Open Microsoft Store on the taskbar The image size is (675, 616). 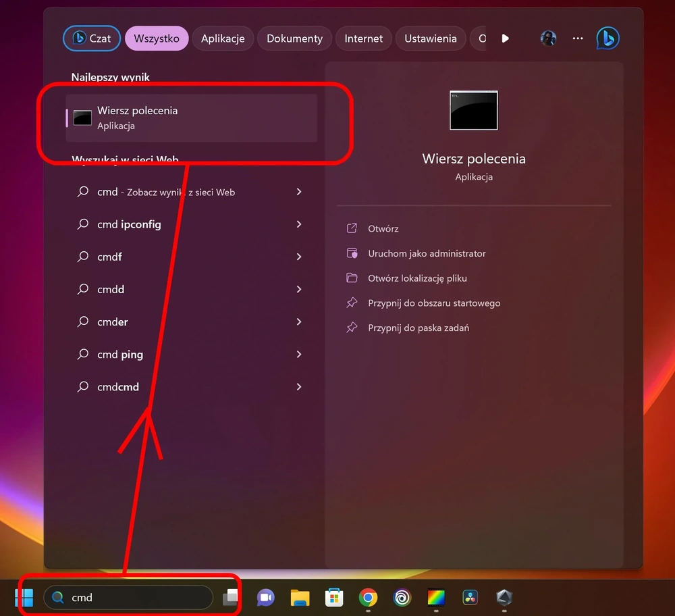(x=334, y=598)
